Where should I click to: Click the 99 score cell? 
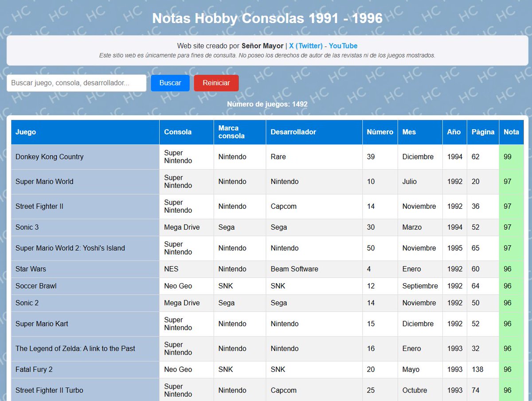[x=511, y=157]
